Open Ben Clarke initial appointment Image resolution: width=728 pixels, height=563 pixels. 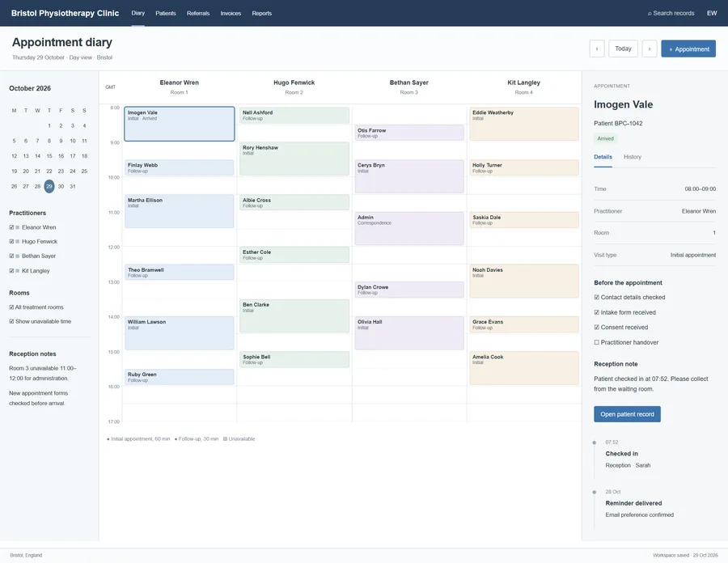coord(294,316)
